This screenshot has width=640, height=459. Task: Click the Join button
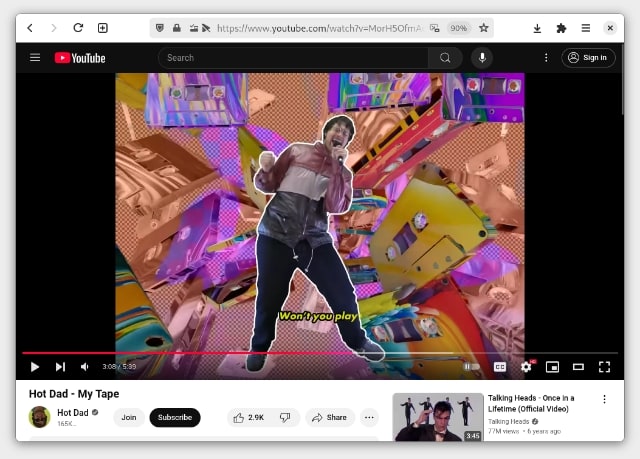click(129, 417)
